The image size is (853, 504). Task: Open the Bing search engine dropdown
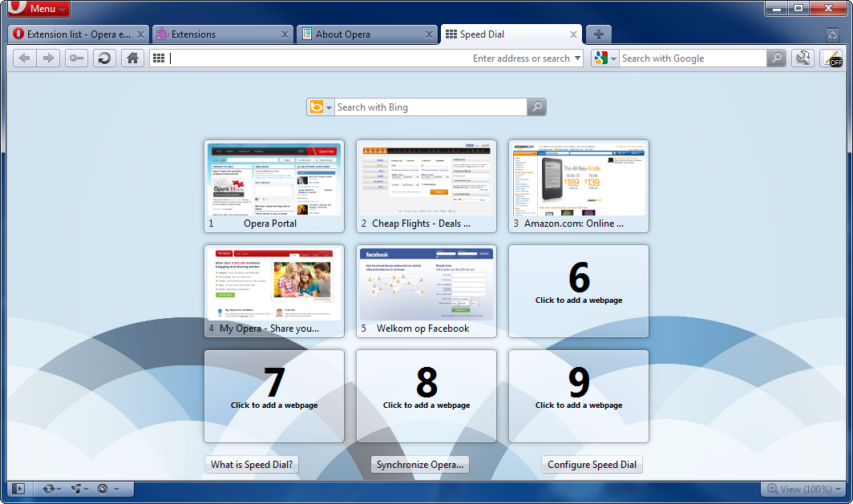pyautogui.click(x=321, y=107)
